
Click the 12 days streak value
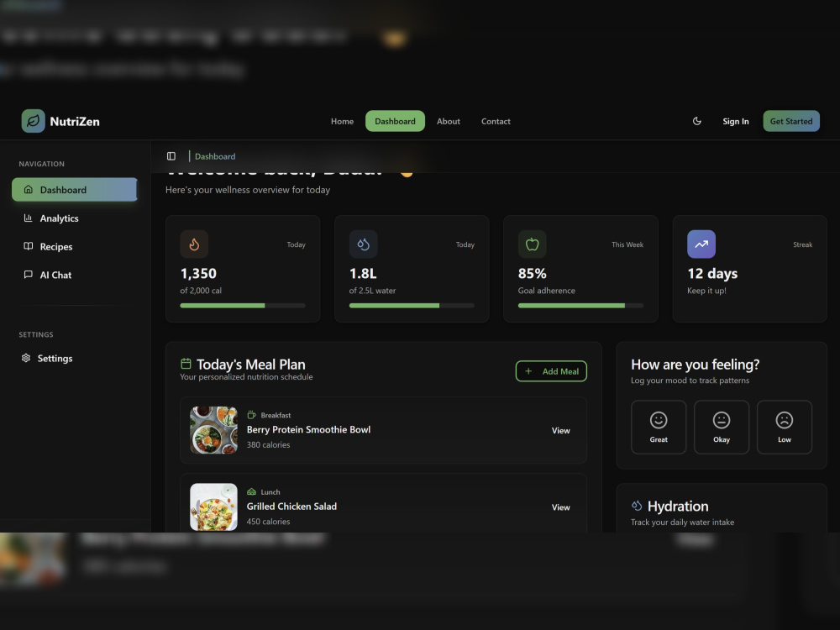(x=712, y=274)
